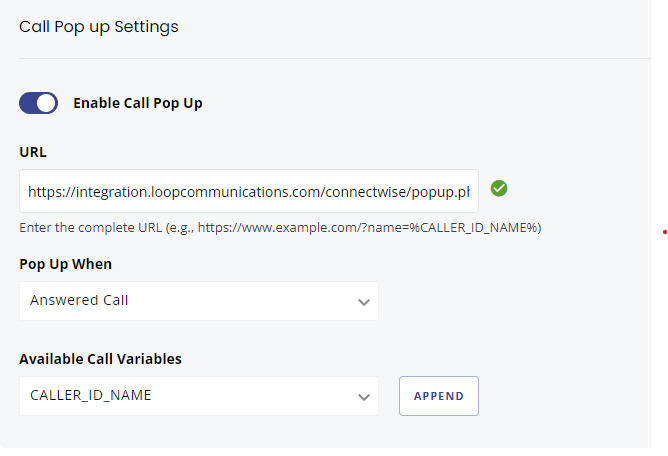Click the divider line under the heading

coord(335,58)
